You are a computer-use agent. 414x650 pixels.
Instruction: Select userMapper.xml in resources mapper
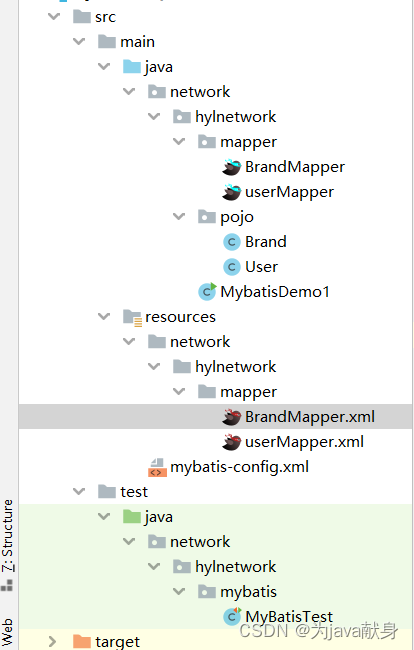[x=304, y=442]
